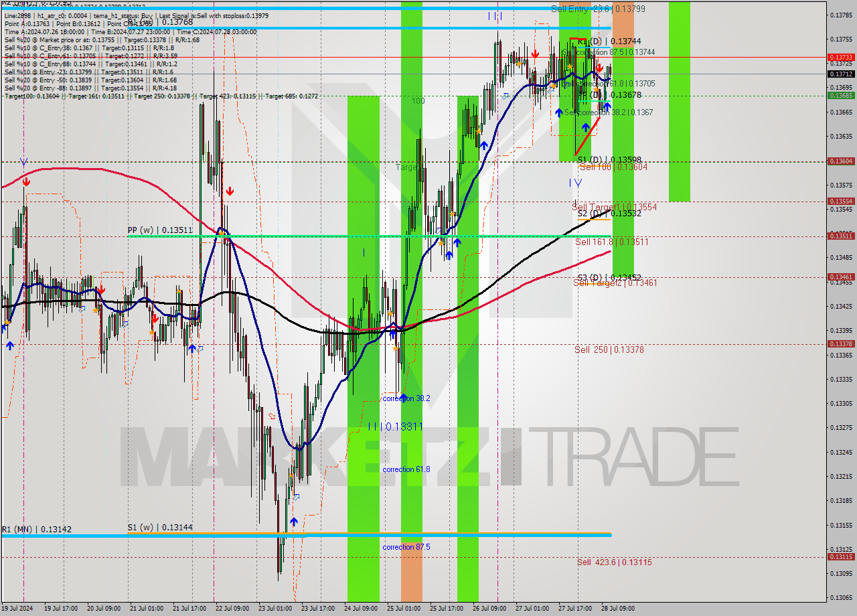Click the 'R1 (MN) | 0.13142' label
This screenshot has width=857, height=616.
(x=36, y=530)
